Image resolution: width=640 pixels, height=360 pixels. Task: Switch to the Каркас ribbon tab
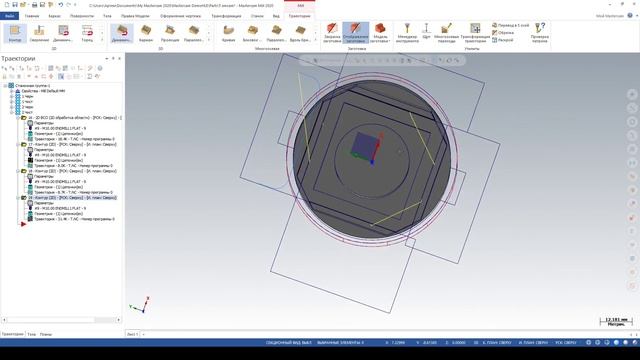[x=54, y=16]
